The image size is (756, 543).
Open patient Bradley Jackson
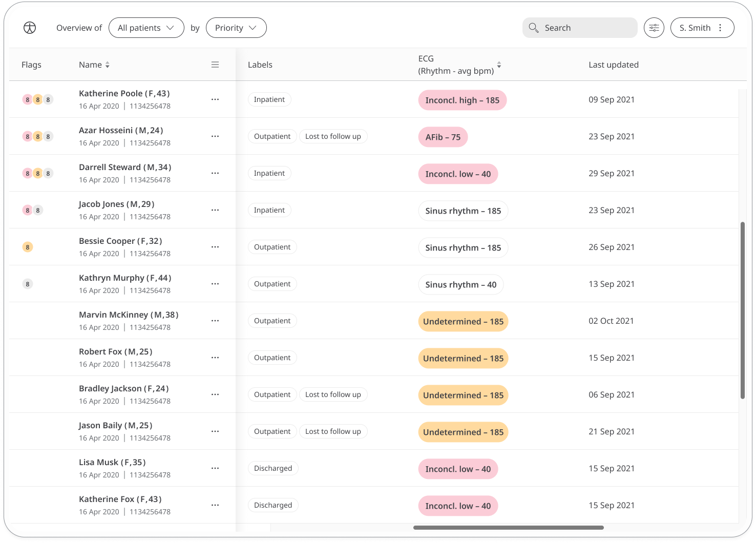pos(124,388)
